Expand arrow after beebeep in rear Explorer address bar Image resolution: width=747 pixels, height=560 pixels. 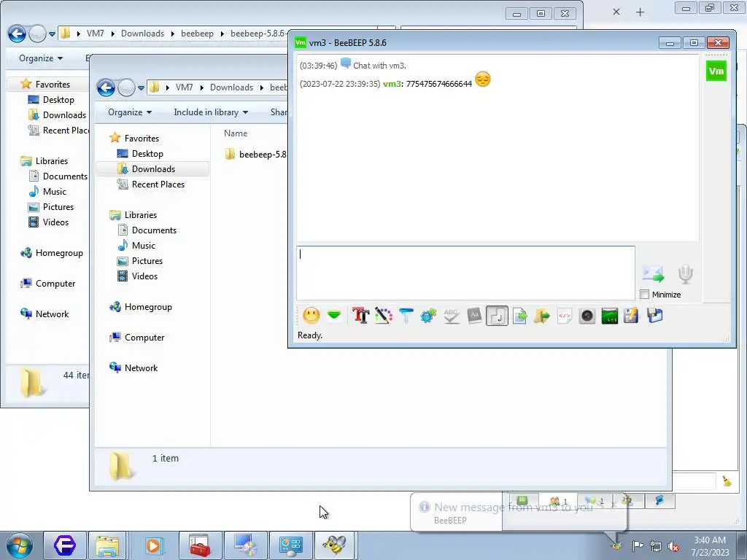(x=222, y=34)
